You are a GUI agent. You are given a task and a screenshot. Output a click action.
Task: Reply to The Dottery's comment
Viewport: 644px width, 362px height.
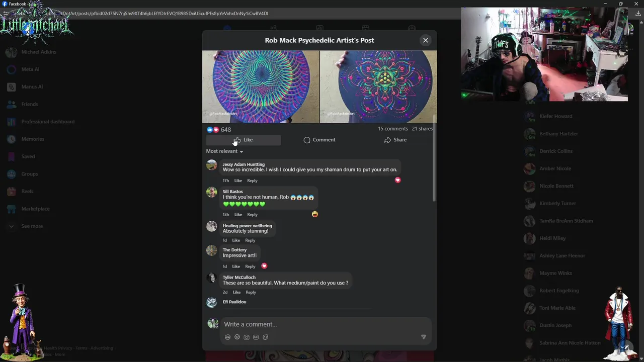250,266
